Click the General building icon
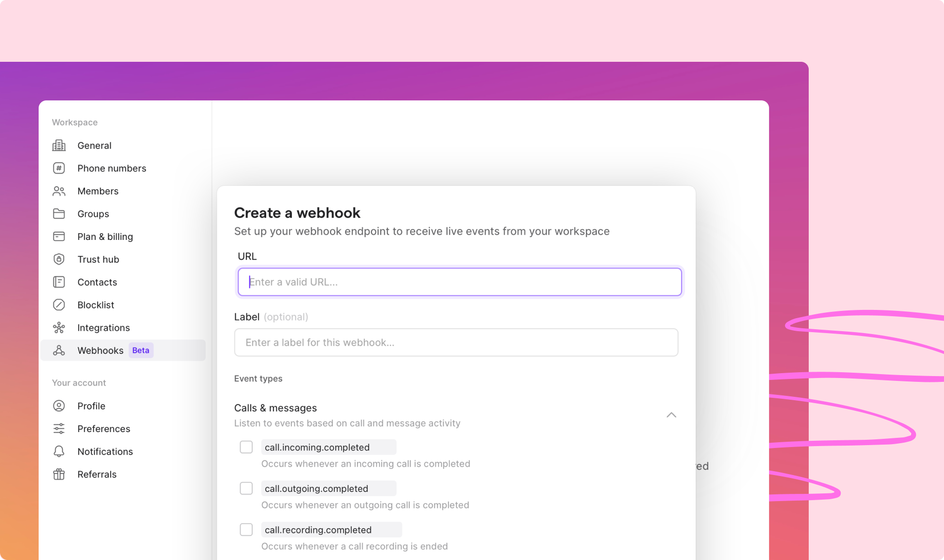Viewport: 944px width, 560px height. (58, 145)
